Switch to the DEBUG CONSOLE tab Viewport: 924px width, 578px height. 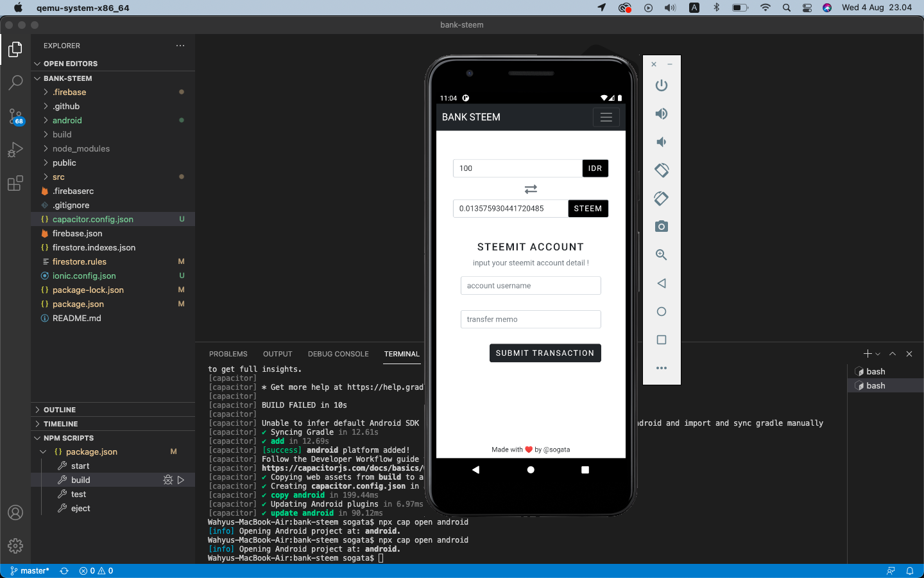pyautogui.click(x=338, y=354)
